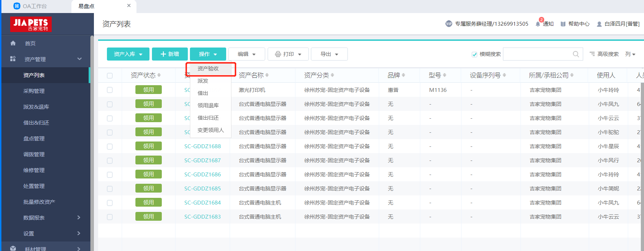Viewport: 644px width, 251px height.
Task: Select 借出归还 from the menu
Action: point(210,118)
